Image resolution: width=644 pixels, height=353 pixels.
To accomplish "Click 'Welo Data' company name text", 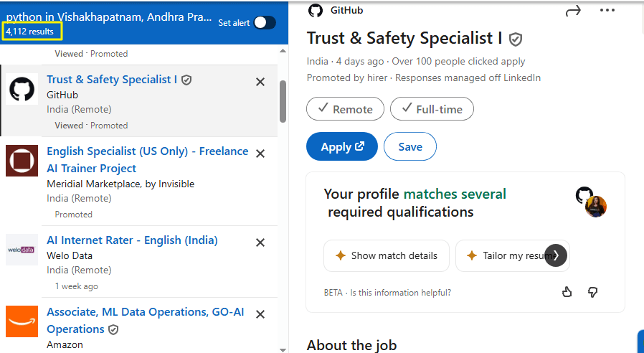I will (x=70, y=255).
